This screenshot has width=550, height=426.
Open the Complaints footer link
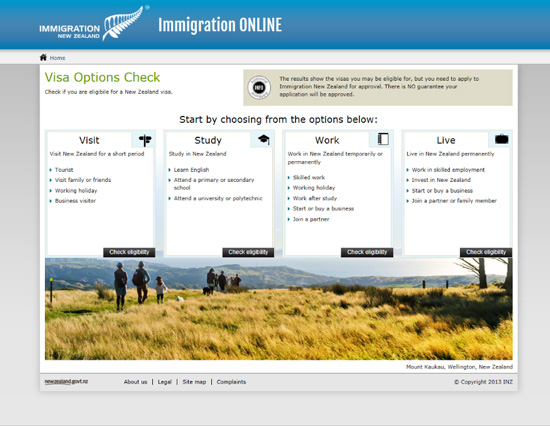(x=231, y=382)
